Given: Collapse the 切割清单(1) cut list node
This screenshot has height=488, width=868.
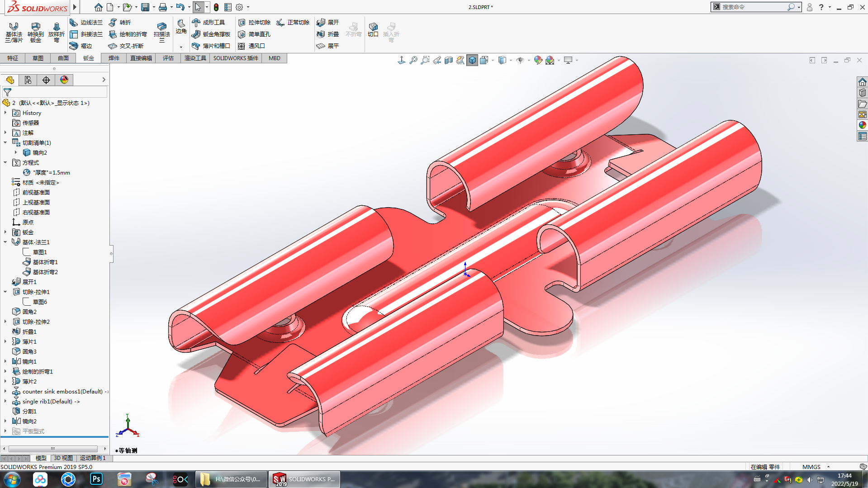Looking at the screenshot, I should [x=5, y=142].
